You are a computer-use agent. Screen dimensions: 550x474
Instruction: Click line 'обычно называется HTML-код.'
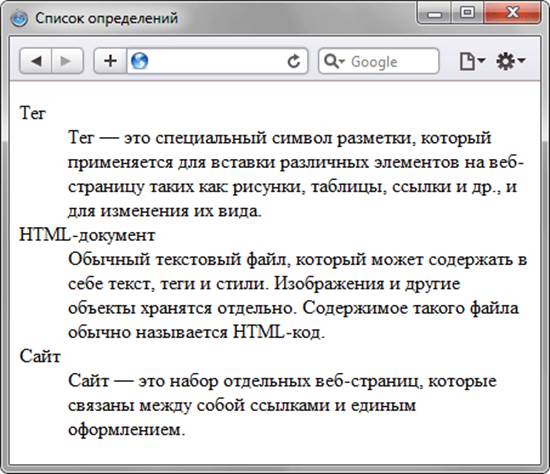(196, 332)
